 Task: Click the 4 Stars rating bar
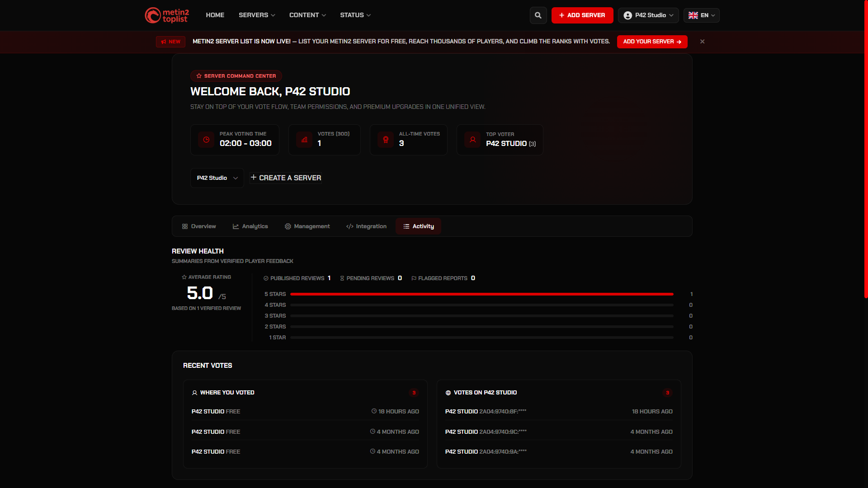[482, 305]
